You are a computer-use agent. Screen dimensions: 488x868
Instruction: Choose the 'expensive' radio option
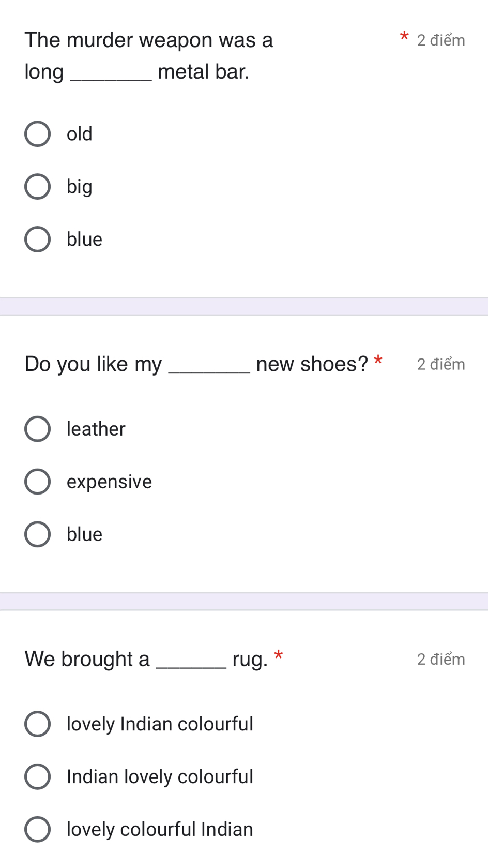[x=37, y=482]
